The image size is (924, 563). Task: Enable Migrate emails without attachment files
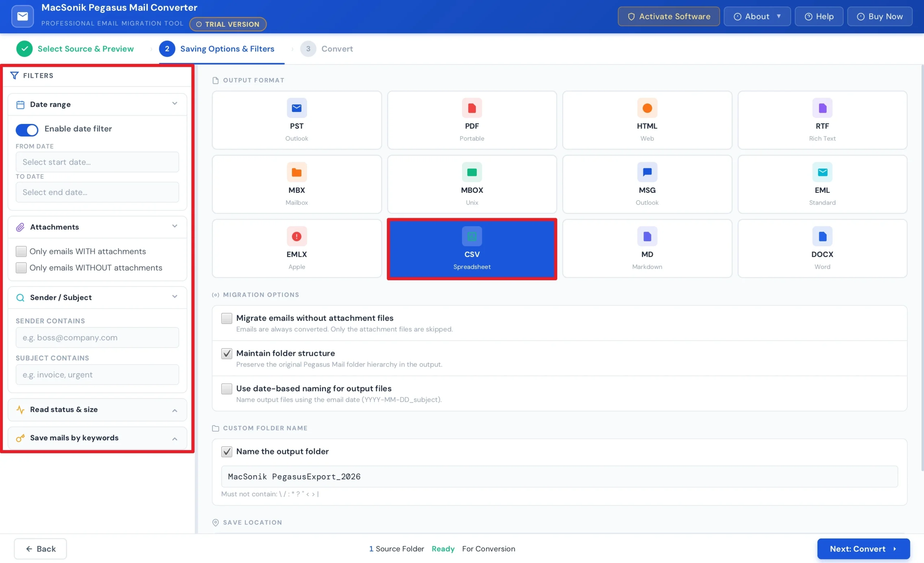pyautogui.click(x=227, y=318)
